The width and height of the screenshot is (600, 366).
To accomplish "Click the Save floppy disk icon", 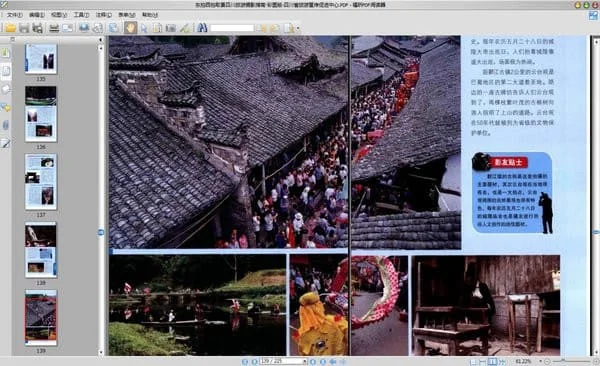I will point(24,28).
